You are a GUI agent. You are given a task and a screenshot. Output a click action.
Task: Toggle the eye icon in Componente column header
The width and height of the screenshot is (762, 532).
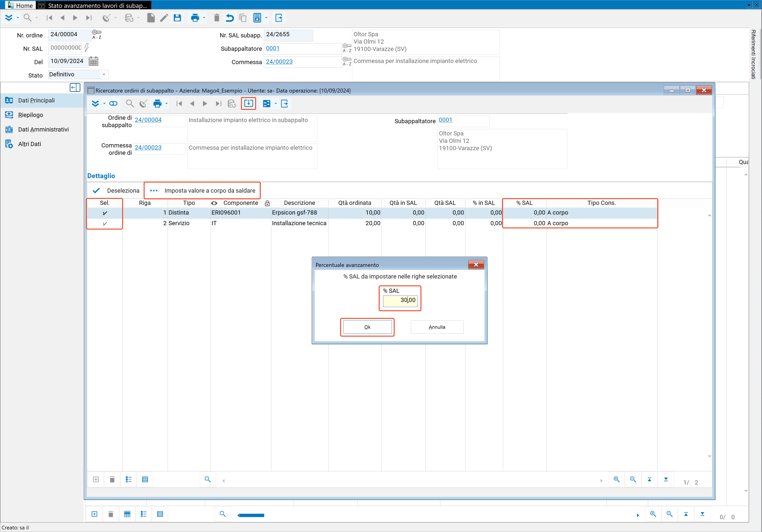[214, 203]
